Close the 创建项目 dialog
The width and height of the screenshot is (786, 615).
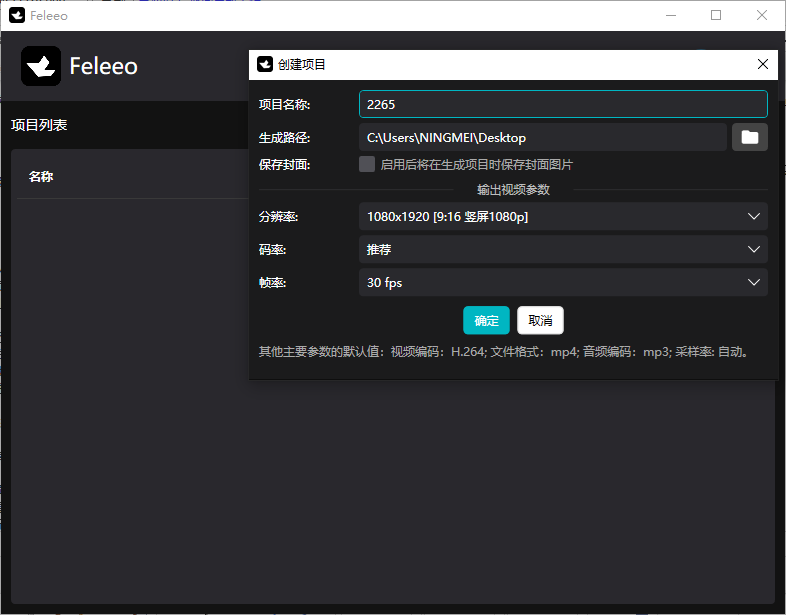click(x=763, y=64)
